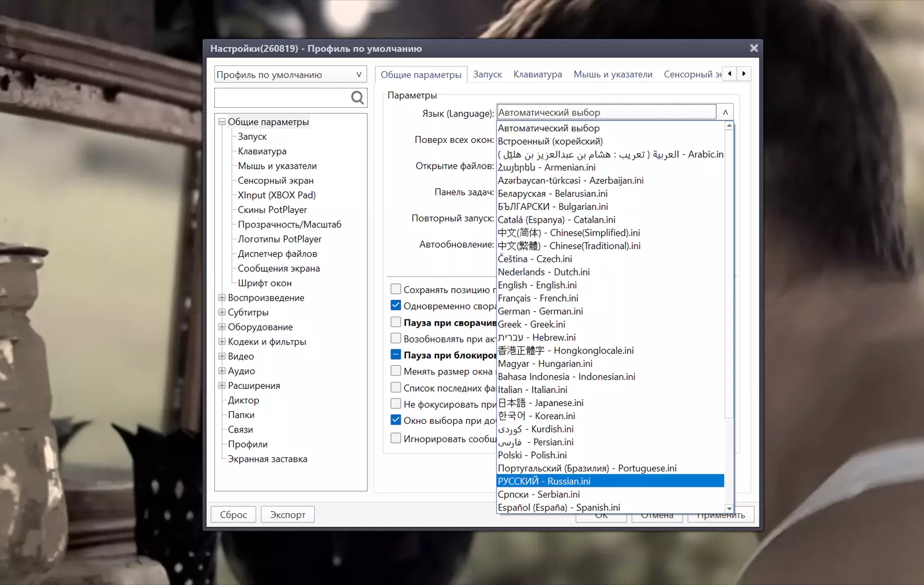Click the search magnifier icon
The image size is (924, 585).
tap(357, 98)
